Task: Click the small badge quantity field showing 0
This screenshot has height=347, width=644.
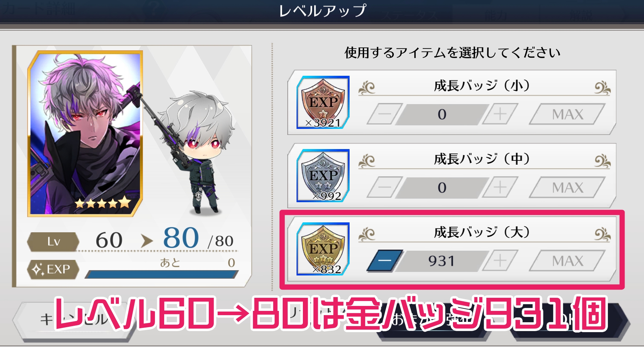Action: click(x=442, y=114)
